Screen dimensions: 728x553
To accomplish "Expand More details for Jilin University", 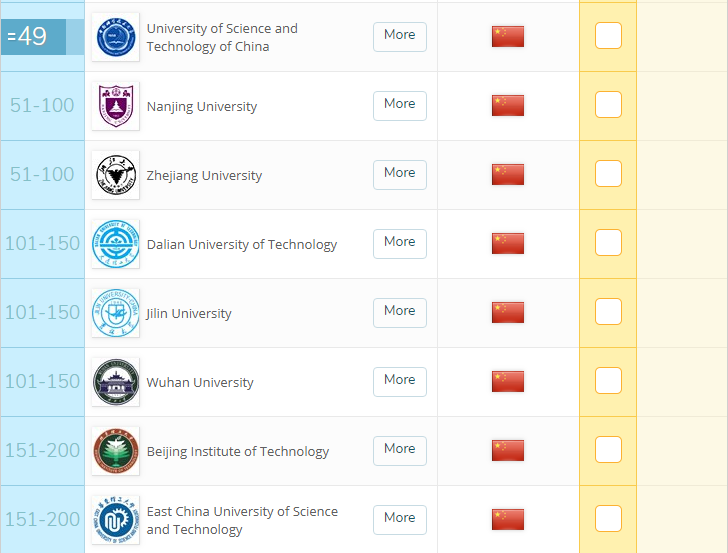I will (x=399, y=312).
